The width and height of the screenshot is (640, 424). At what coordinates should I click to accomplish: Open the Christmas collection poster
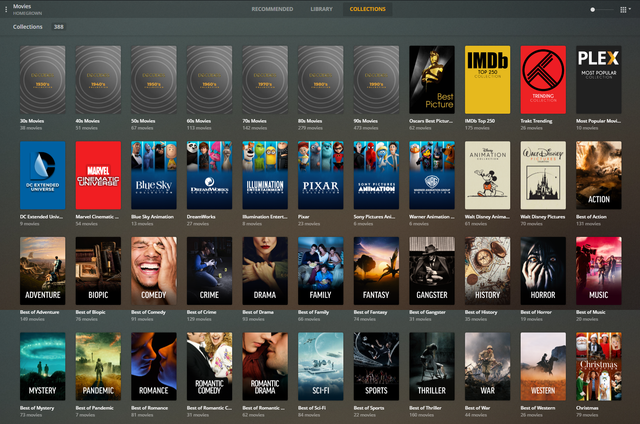(599, 366)
